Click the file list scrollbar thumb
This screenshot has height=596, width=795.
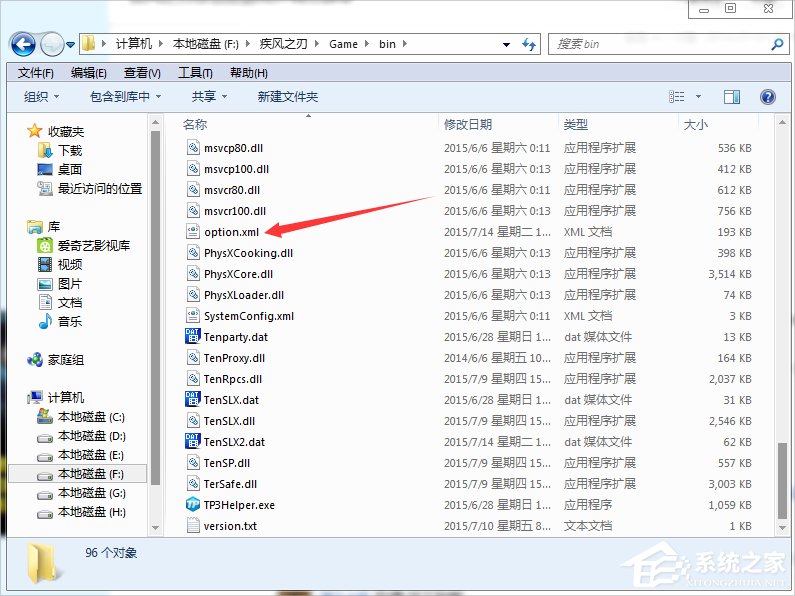coord(782,480)
